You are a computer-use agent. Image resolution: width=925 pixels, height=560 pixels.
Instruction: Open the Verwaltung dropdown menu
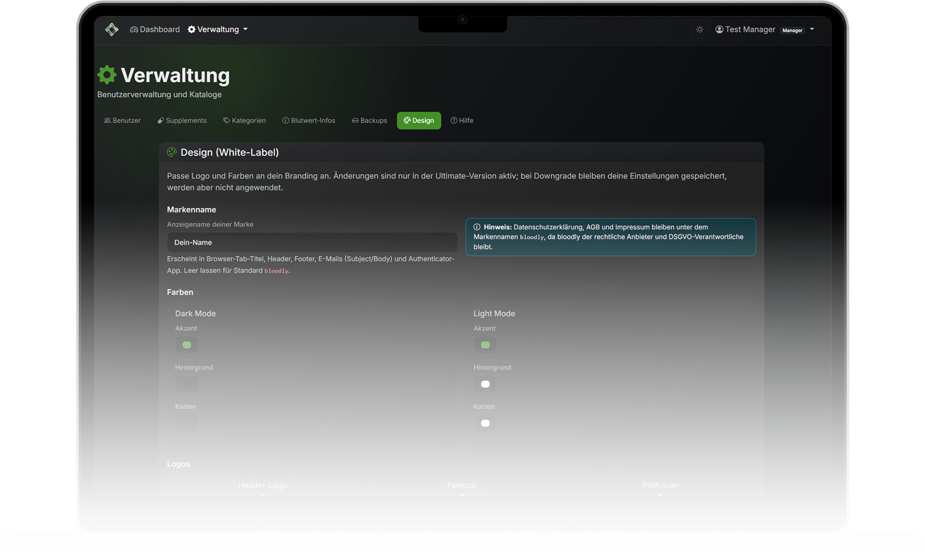217,30
